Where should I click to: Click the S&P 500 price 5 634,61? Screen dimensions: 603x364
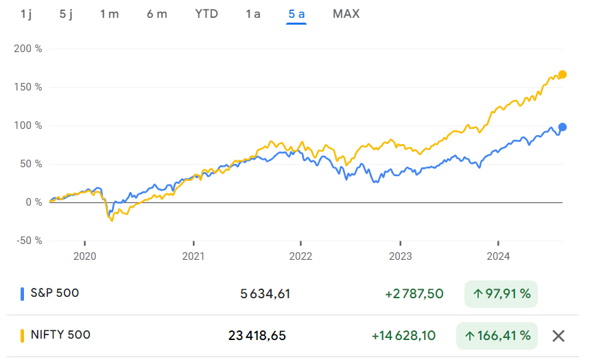(265, 294)
